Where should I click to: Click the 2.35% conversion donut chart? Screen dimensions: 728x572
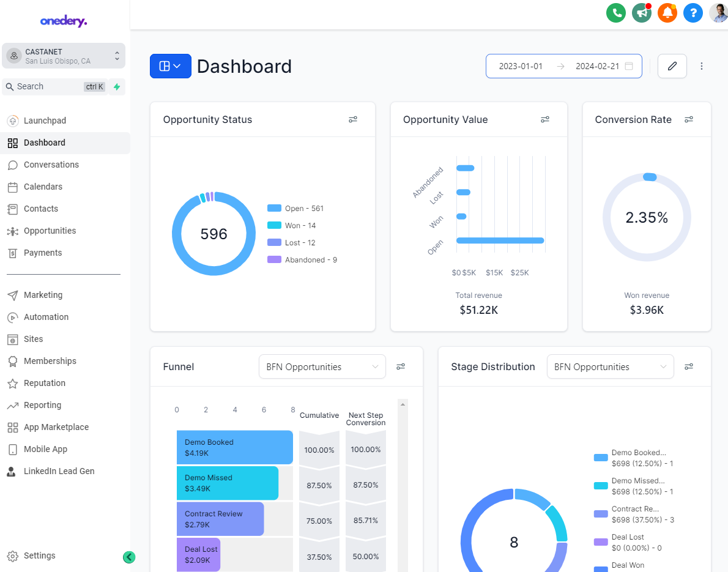tap(647, 217)
